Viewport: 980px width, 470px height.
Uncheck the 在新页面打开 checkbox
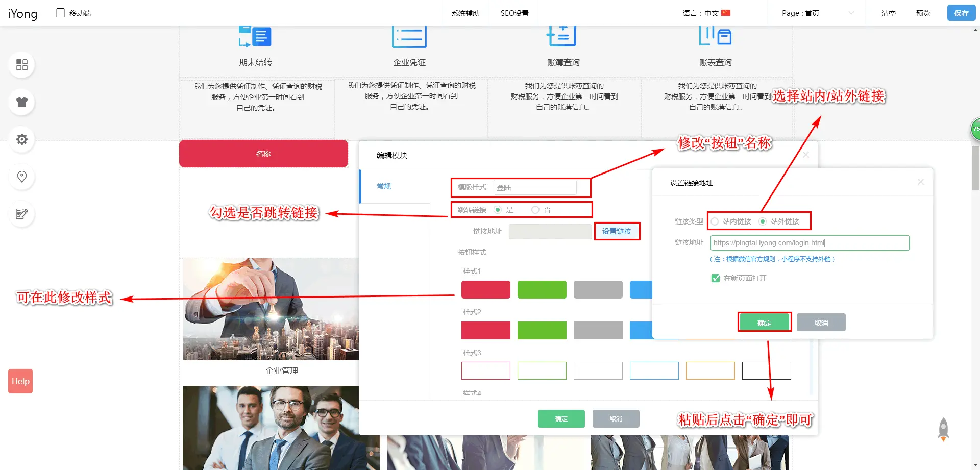click(x=716, y=278)
